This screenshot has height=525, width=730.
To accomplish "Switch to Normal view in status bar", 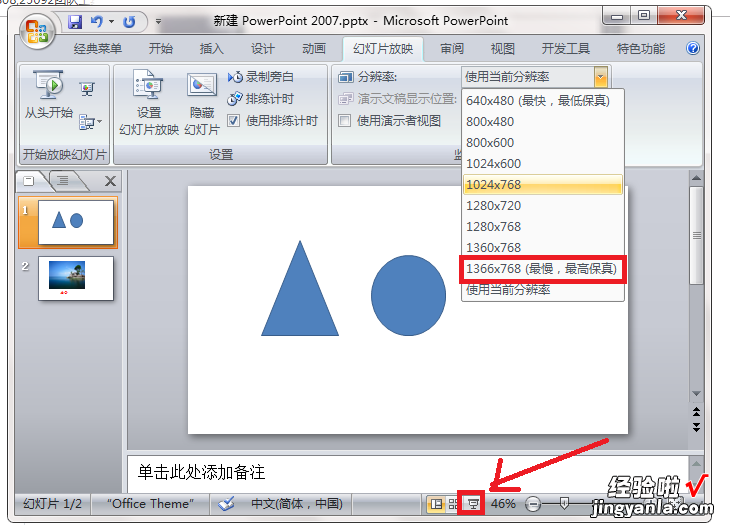I will click(x=436, y=504).
